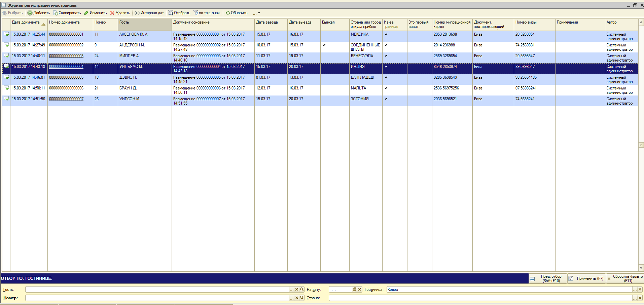644x305 pixels.
Task: Clear the Номер filter field
Action: [x=297, y=298]
